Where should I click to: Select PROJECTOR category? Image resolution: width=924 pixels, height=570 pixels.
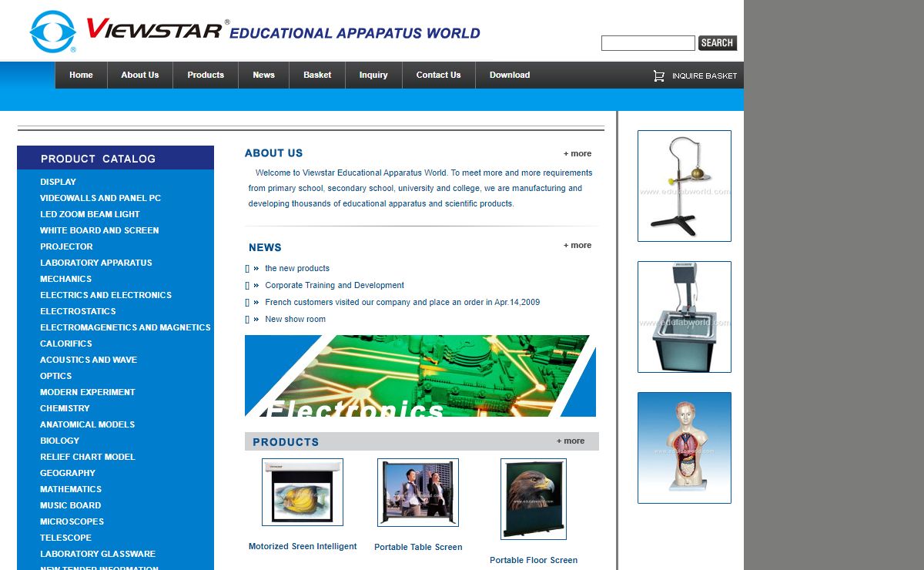click(x=66, y=246)
